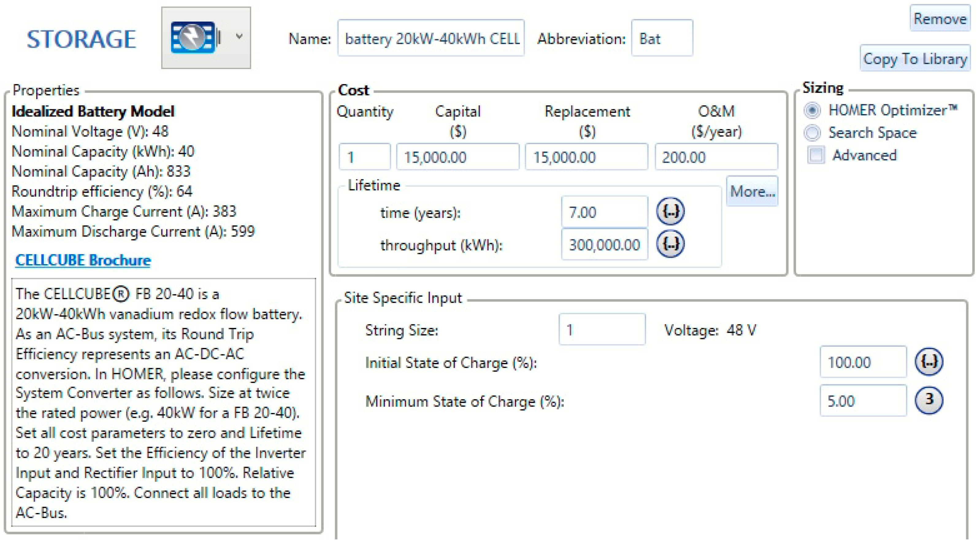Click the O&M cost field showing 200.00
Image resolution: width=980 pixels, height=544 pixels.
click(716, 157)
